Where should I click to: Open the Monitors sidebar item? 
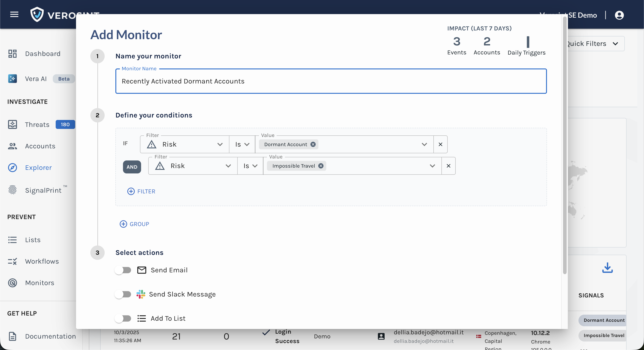click(x=40, y=283)
